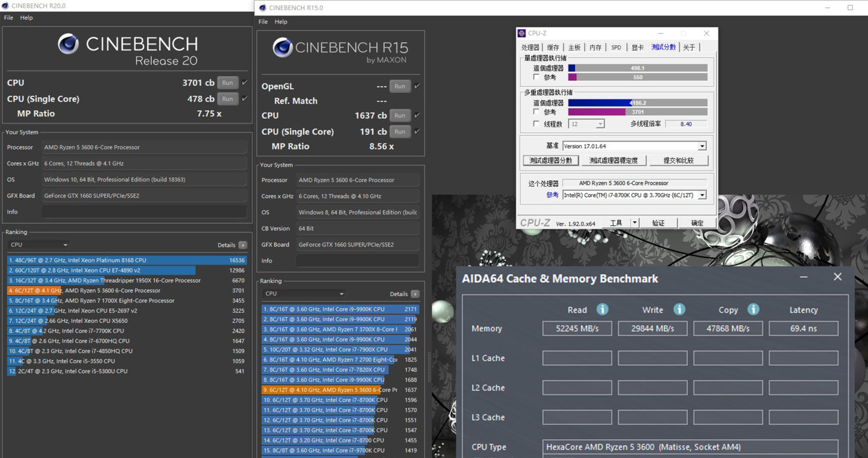This screenshot has width=868, height=458.
Task: Click the Read info icon in AIDA64
Action: point(602,309)
